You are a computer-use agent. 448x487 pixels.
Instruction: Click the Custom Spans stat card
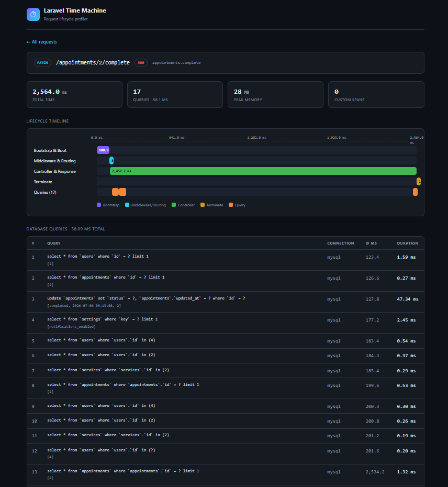pos(376,95)
